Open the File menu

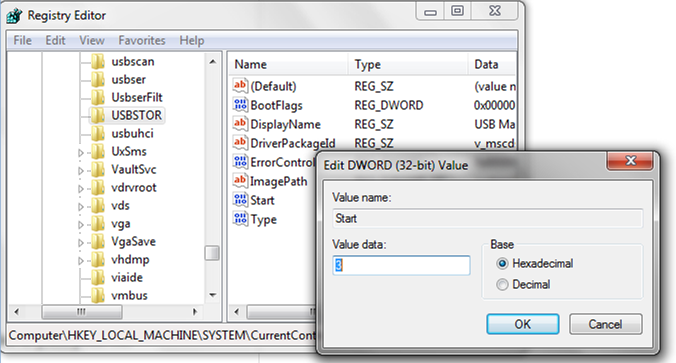point(22,41)
